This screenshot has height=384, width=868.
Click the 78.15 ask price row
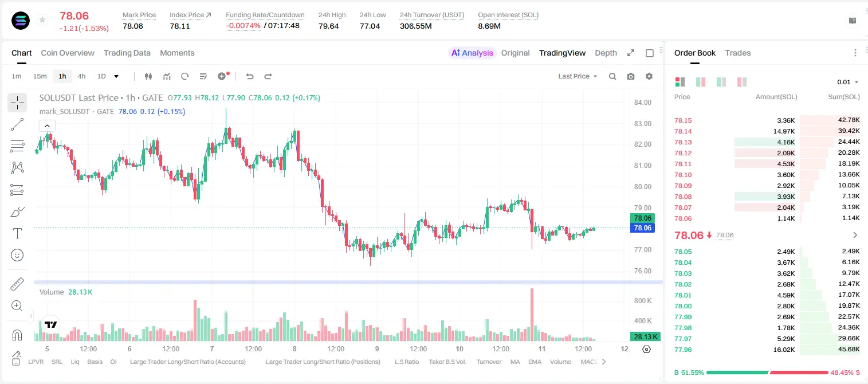767,120
